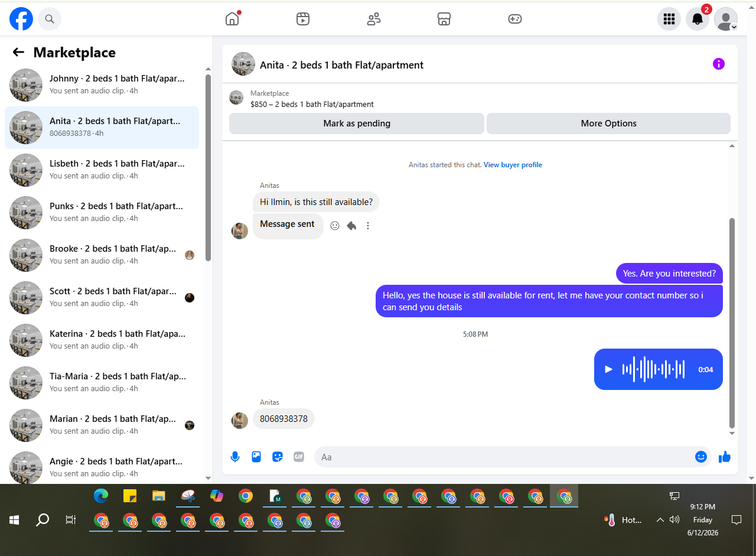
Task: Open the Gaming controller icon
Action: [515, 19]
